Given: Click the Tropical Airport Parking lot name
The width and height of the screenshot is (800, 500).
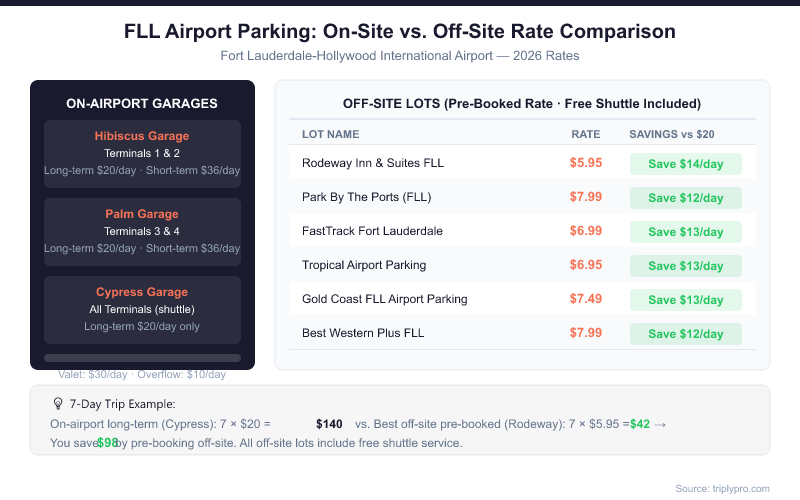Looking at the screenshot, I should pos(364,265).
